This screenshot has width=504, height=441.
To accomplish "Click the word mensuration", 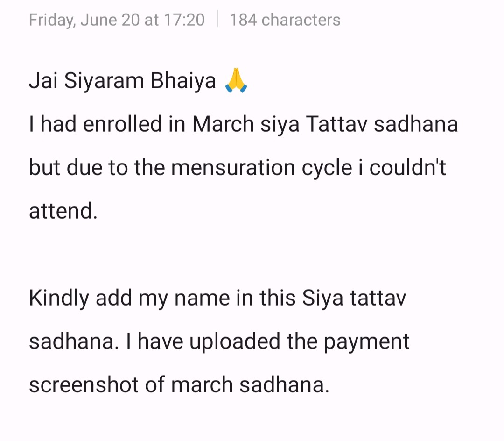I will click(x=233, y=168).
